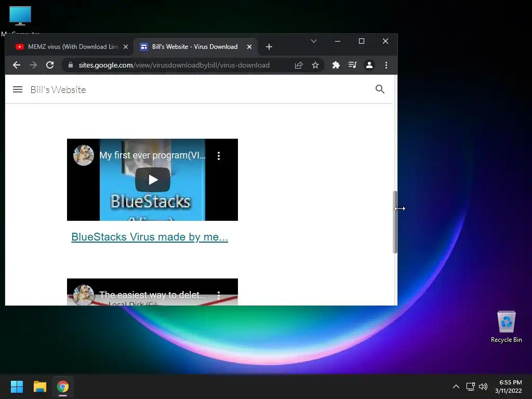This screenshot has width=532, height=399.
Task: Open the Extensions puzzle icon
Action: tap(336, 65)
